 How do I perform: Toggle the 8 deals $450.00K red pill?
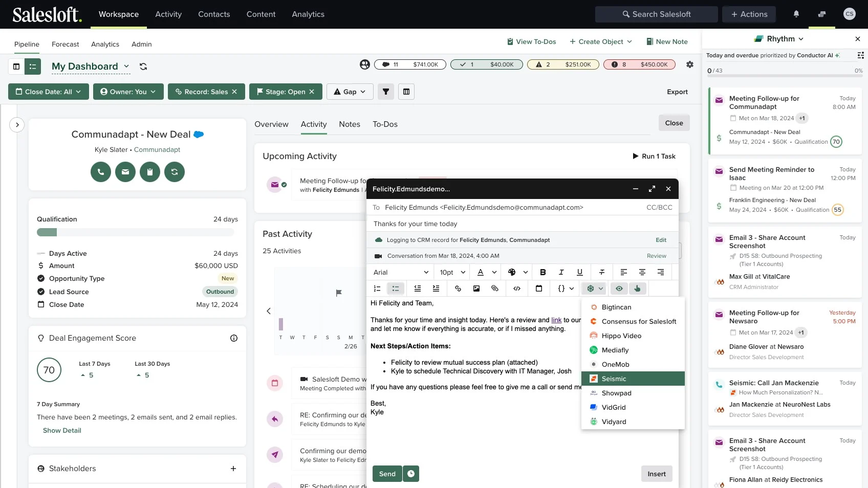639,64
